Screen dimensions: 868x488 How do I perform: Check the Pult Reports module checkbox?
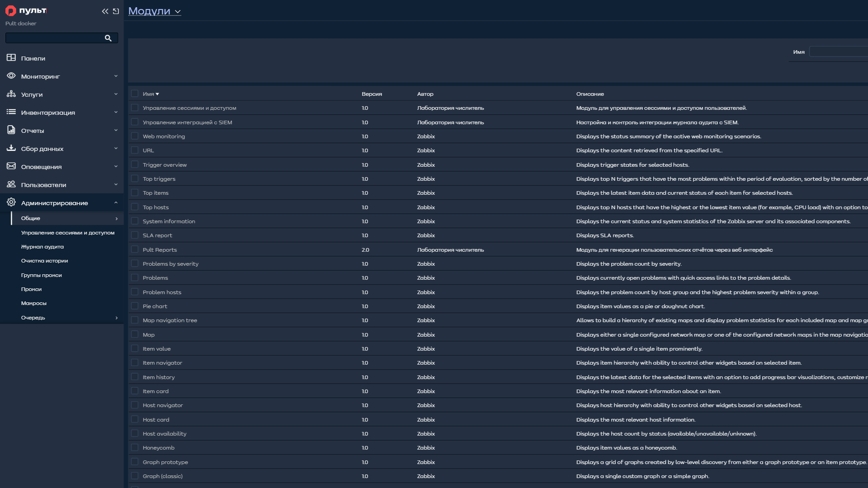(x=135, y=249)
